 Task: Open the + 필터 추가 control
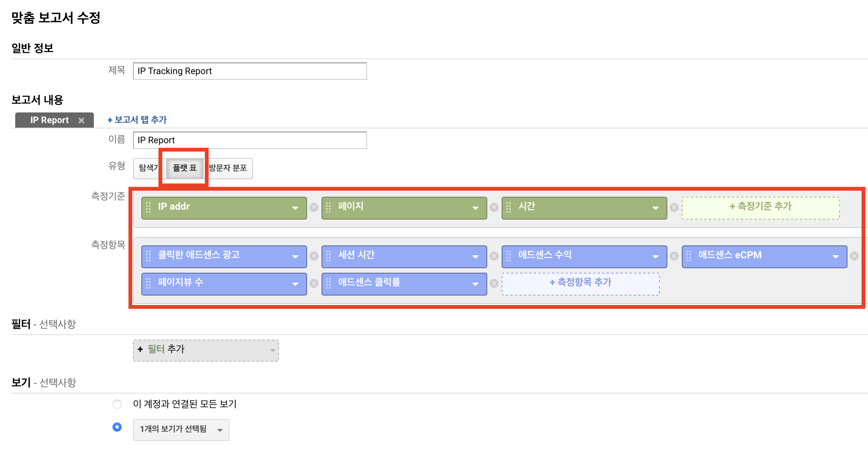coord(205,349)
